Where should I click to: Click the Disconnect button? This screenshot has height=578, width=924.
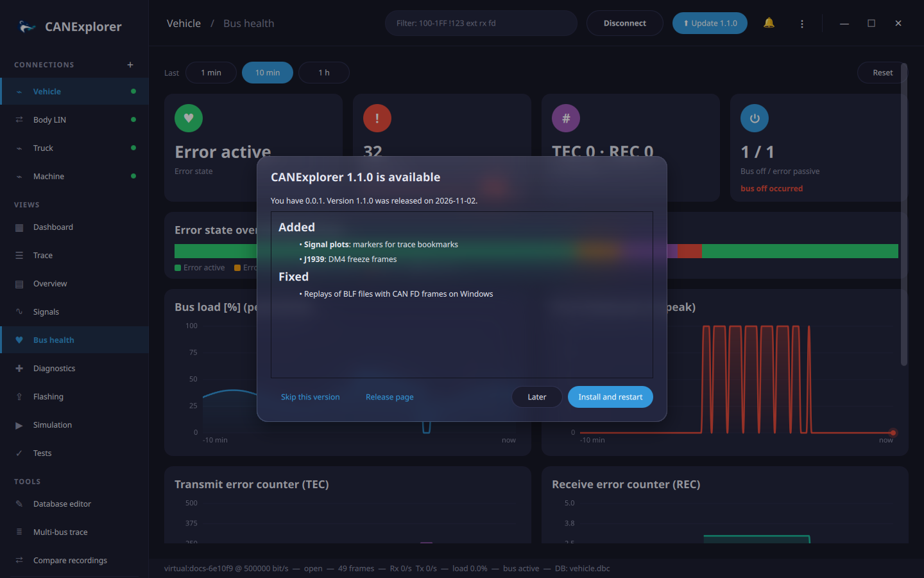tap(625, 23)
